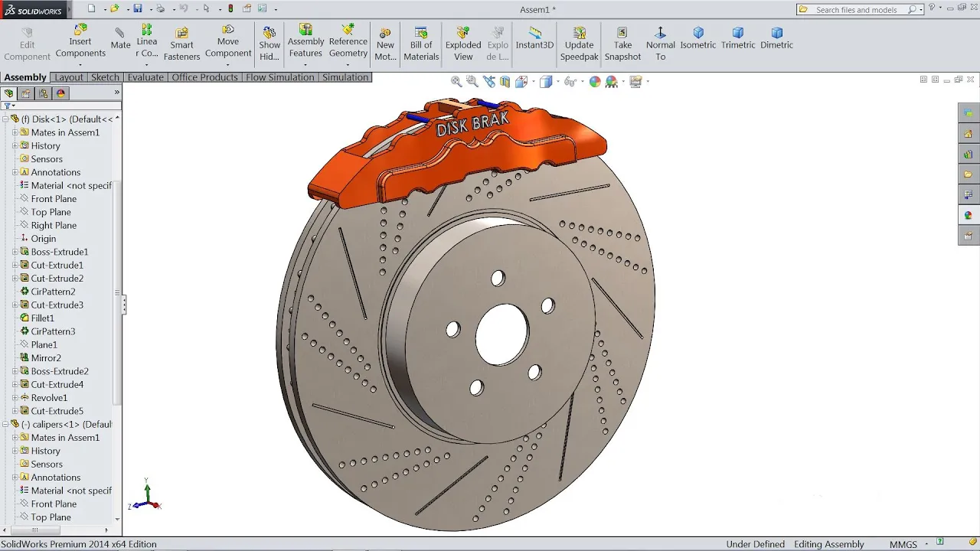Click Take Snapshot
Screen dimensions: 980x551
pyautogui.click(x=622, y=44)
